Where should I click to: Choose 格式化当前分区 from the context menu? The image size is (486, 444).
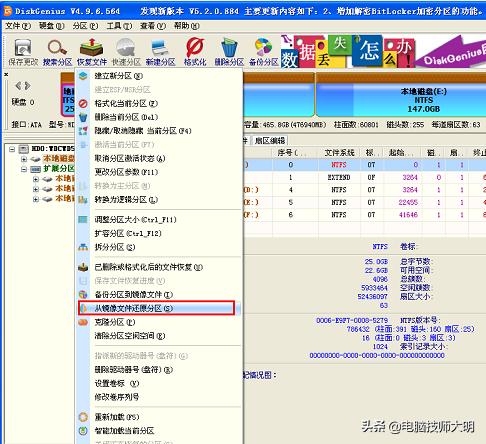pyautogui.click(x=159, y=103)
